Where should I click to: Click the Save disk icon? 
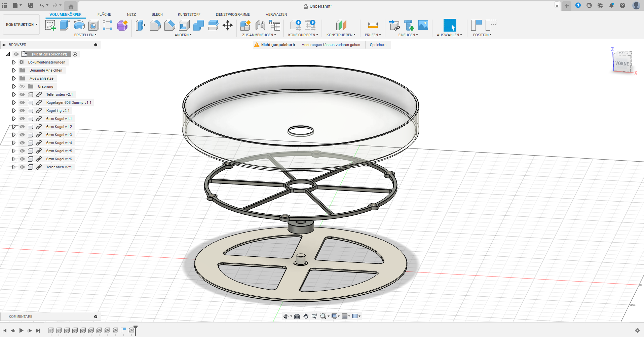point(31,5)
